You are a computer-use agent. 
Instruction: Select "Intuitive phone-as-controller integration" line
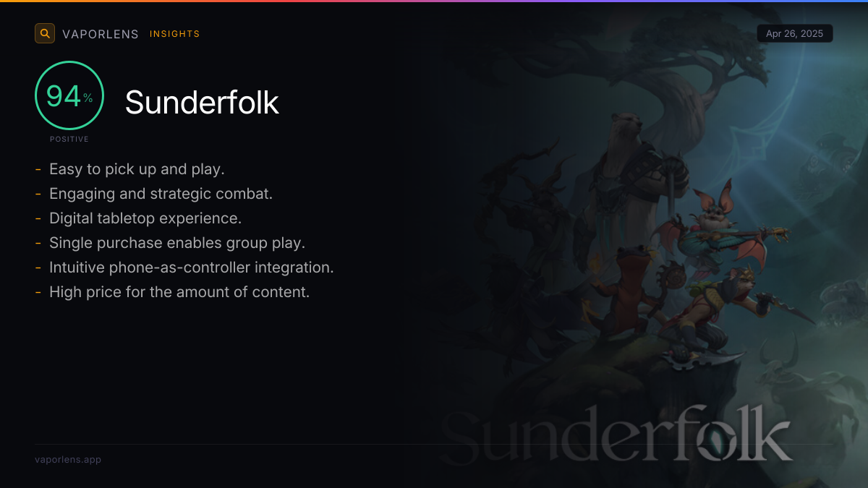point(192,267)
